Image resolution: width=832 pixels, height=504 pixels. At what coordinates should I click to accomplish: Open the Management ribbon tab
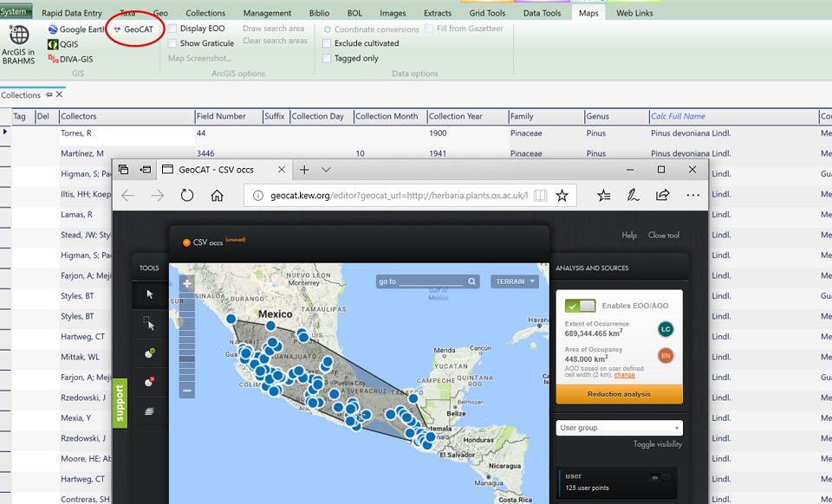pos(267,13)
